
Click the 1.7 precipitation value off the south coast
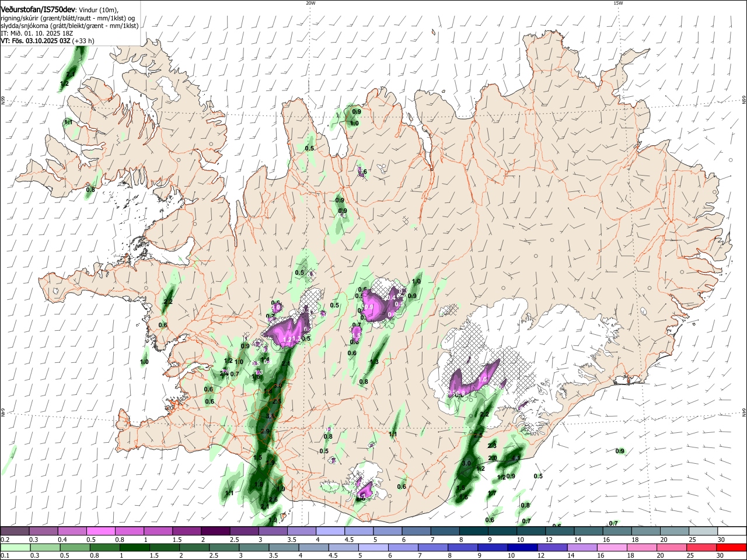[x=492, y=493]
